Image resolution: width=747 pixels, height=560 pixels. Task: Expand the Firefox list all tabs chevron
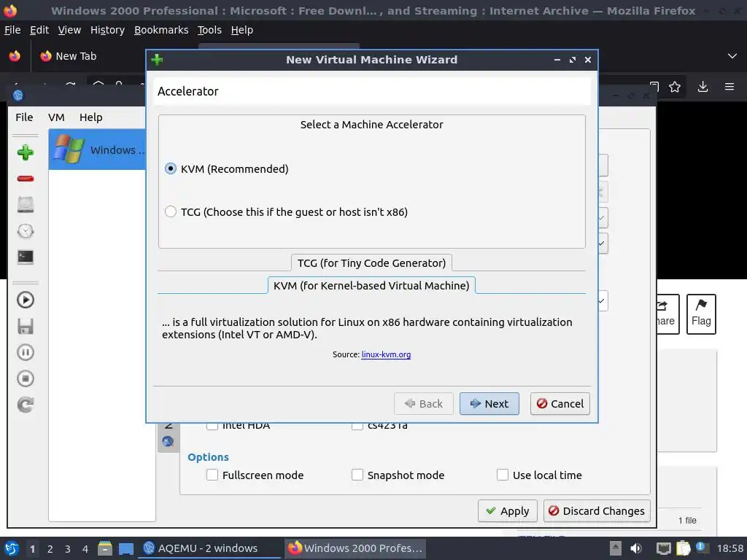pos(732,56)
